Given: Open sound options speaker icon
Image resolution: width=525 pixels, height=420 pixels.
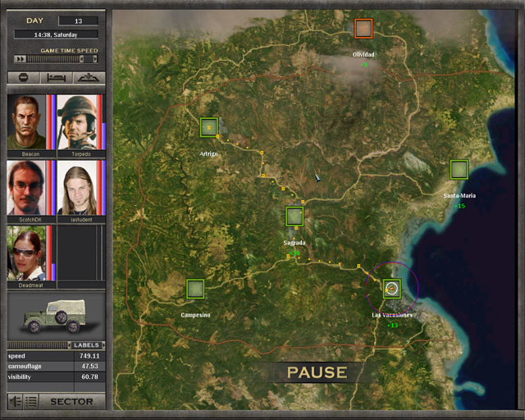Looking at the screenshot, I should [x=15, y=401].
